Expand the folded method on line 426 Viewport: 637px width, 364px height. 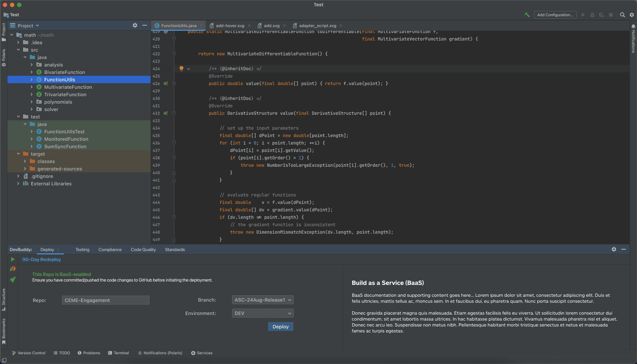click(x=174, y=84)
